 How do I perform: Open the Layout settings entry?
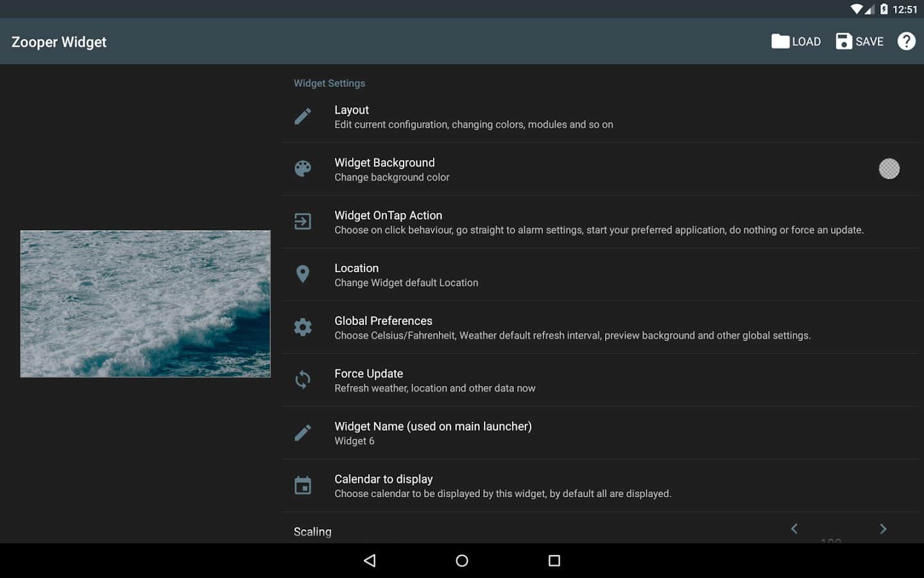point(474,117)
